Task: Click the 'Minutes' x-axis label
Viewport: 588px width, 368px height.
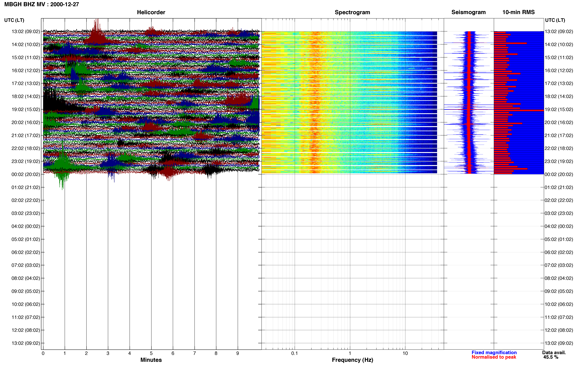Action: pos(151,360)
